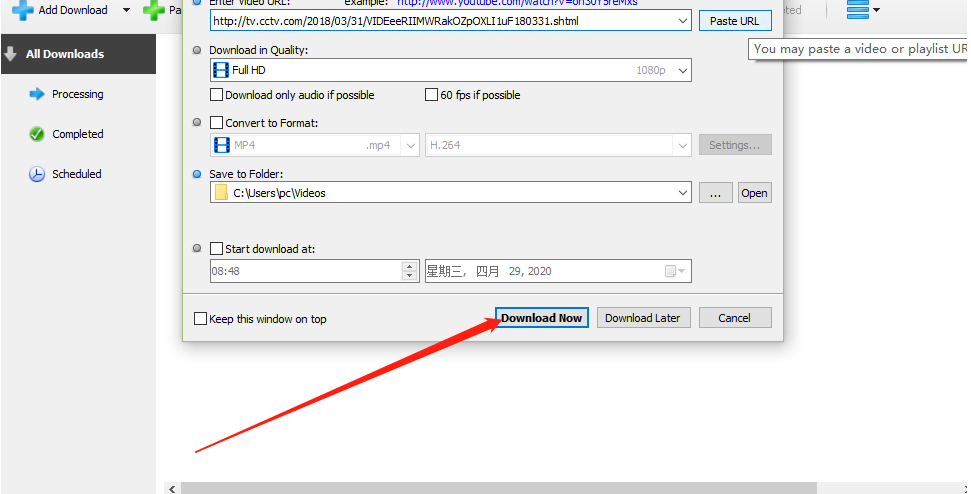The image size is (971, 494).
Task: Click the conversion Settings button
Action: coord(735,145)
